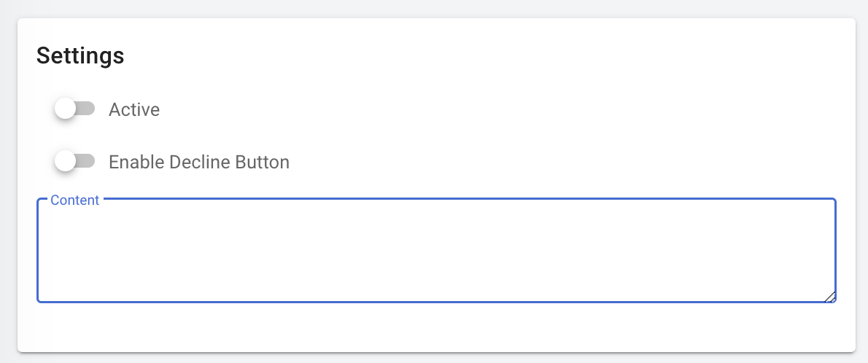This screenshot has height=363, width=868.
Task: Grab the resize grip of Content box
Action: click(830, 297)
